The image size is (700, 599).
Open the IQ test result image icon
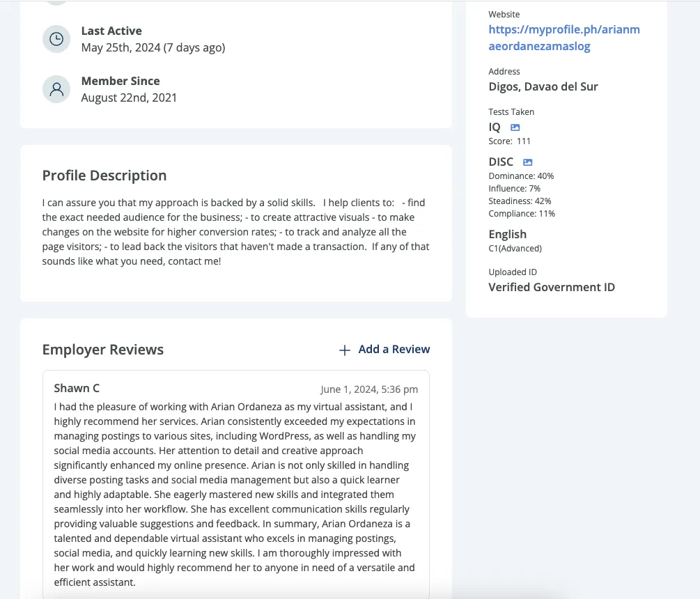coord(515,127)
